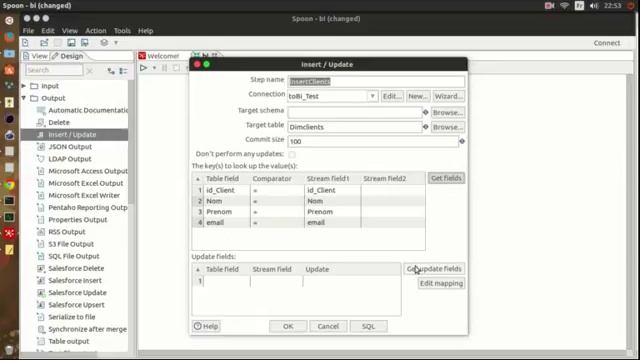Browse for Target table

click(x=448, y=127)
